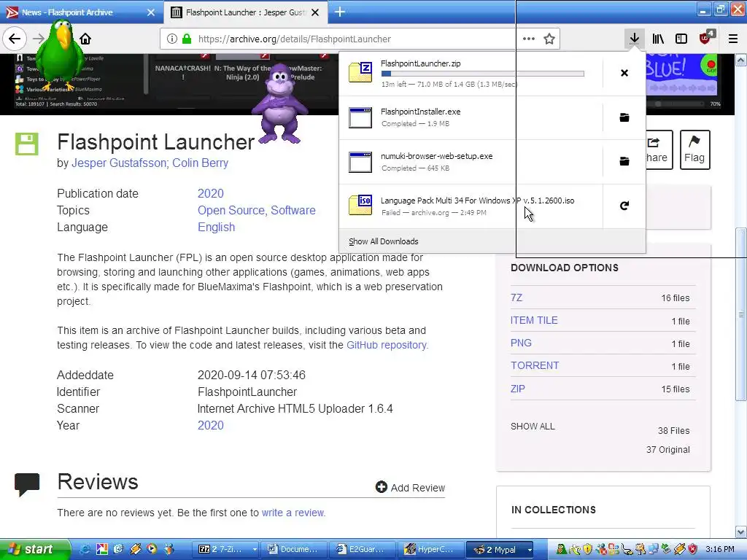
Task: Click the green parrot desktop assistant
Action: (x=59, y=56)
